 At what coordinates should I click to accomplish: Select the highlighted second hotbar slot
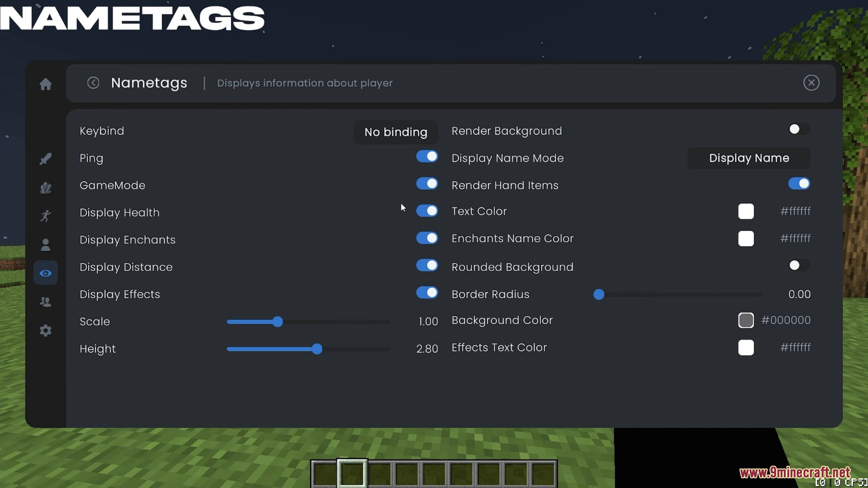[352, 474]
